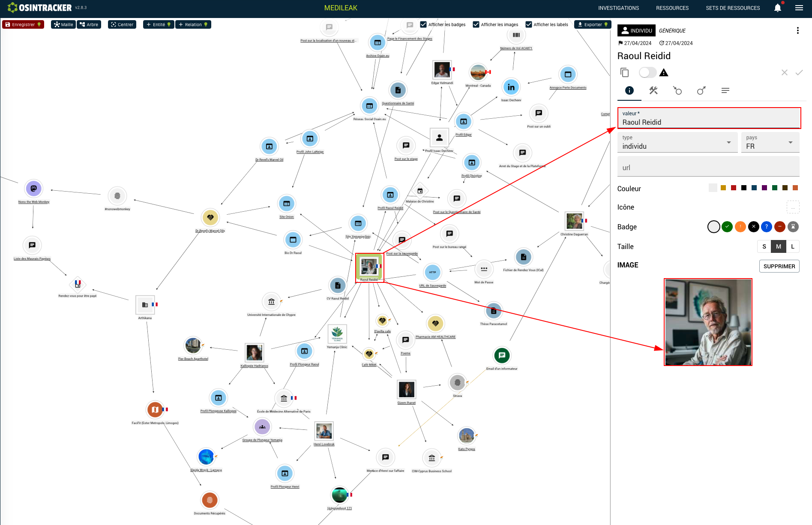Click the Raoul Reidid portrait image
This screenshot has height=525, width=812.
708,322
